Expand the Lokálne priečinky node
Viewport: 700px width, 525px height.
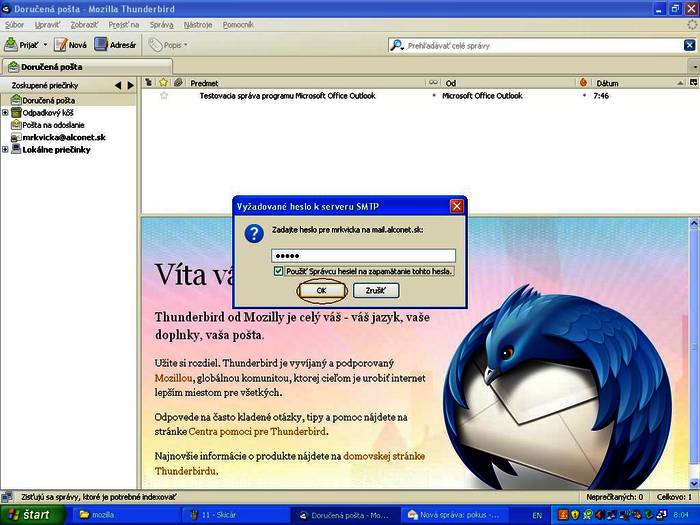pyautogui.click(x=5, y=150)
